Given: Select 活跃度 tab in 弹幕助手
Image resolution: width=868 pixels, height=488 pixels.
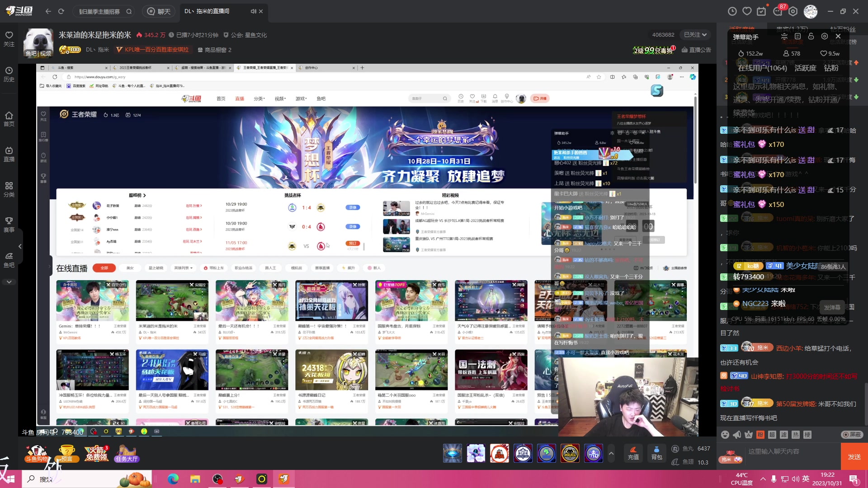Looking at the screenshot, I should (805, 68).
